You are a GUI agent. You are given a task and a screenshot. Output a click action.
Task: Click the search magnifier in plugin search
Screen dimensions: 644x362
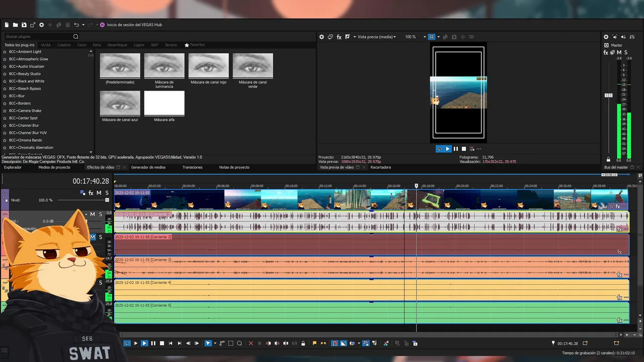(x=76, y=37)
